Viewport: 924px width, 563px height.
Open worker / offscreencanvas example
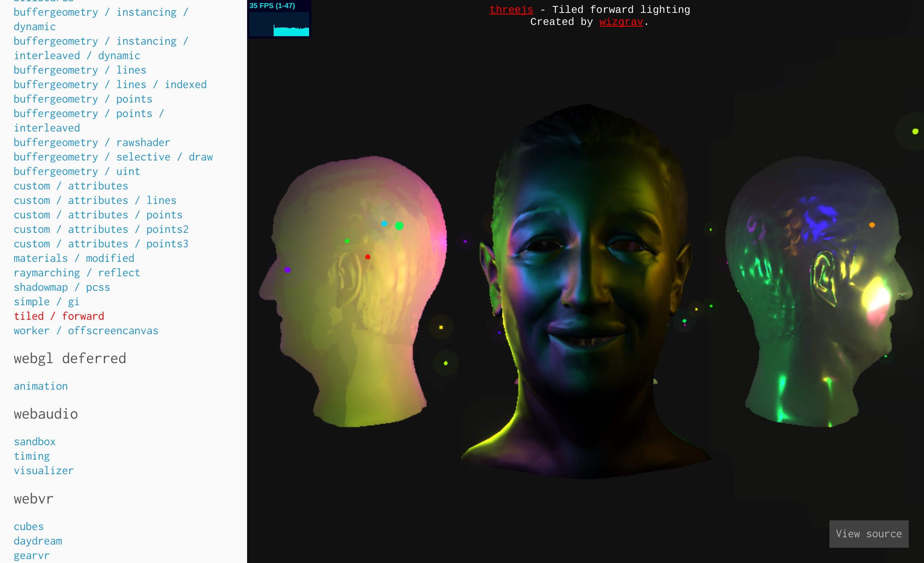click(86, 331)
